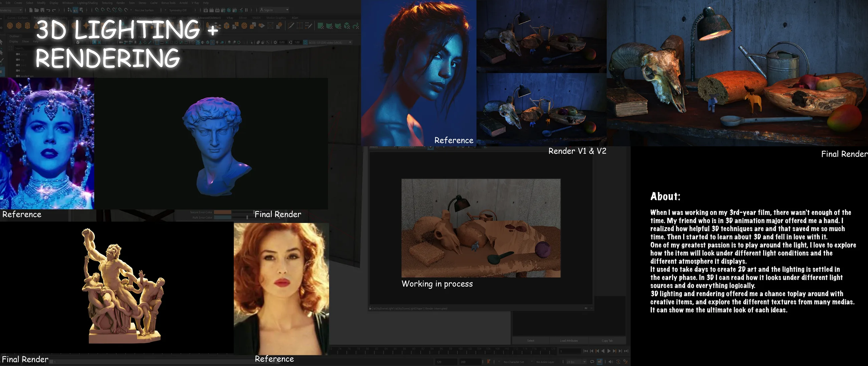Toggle the loop playback icon
The image size is (868, 366).
pyautogui.click(x=592, y=362)
